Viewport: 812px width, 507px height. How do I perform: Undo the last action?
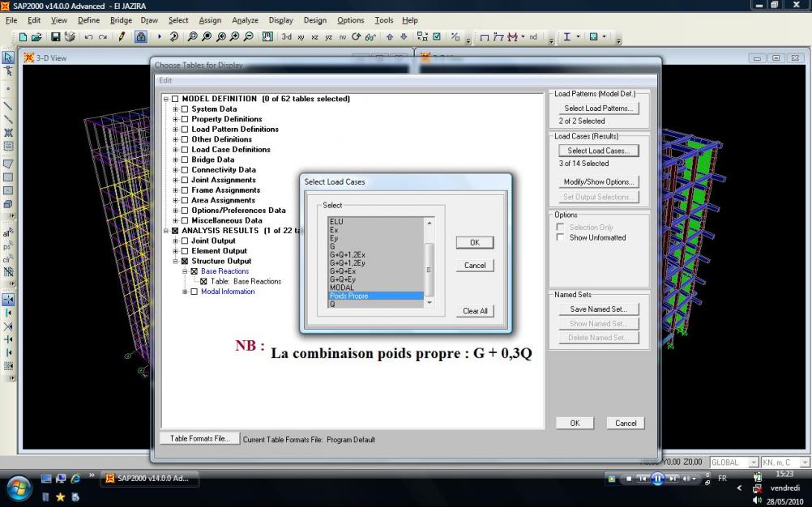(88, 36)
